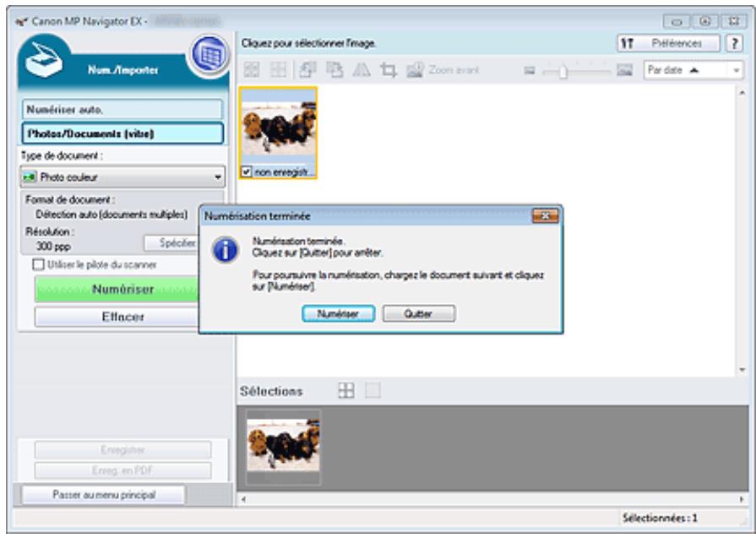Click the cancel all selections toolbar icon
The height and width of the screenshot is (538, 756).
tap(278, 70)
